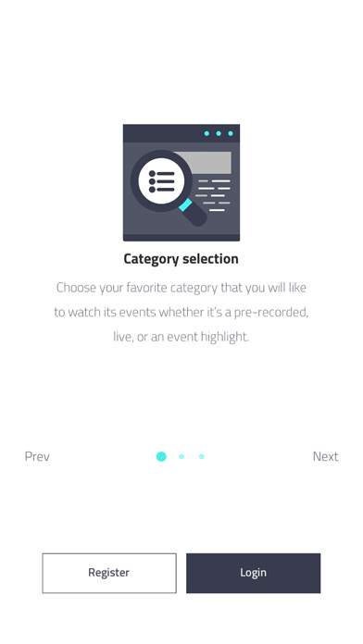Click the rightmost teal dot in window header
The image size is (363, 644).
pyautogui.click(x=231, y=133)
